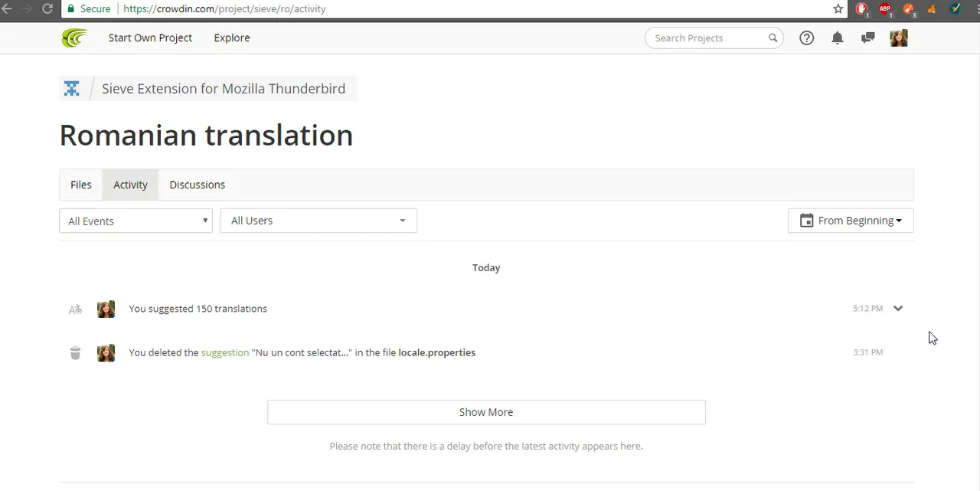Open the messages chat icon
Viewport: 980px width, 491px height.
coord(867,38)
